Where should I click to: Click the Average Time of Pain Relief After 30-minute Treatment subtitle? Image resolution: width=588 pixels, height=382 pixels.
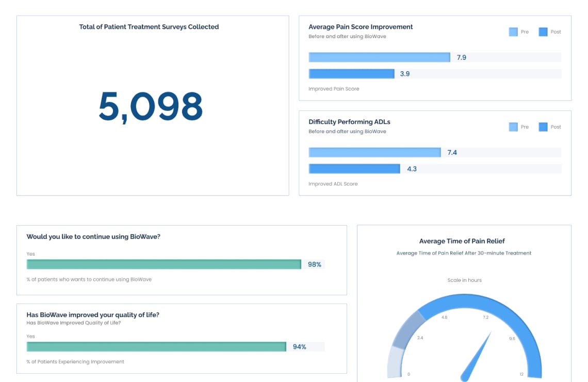[x=464, y=253]
